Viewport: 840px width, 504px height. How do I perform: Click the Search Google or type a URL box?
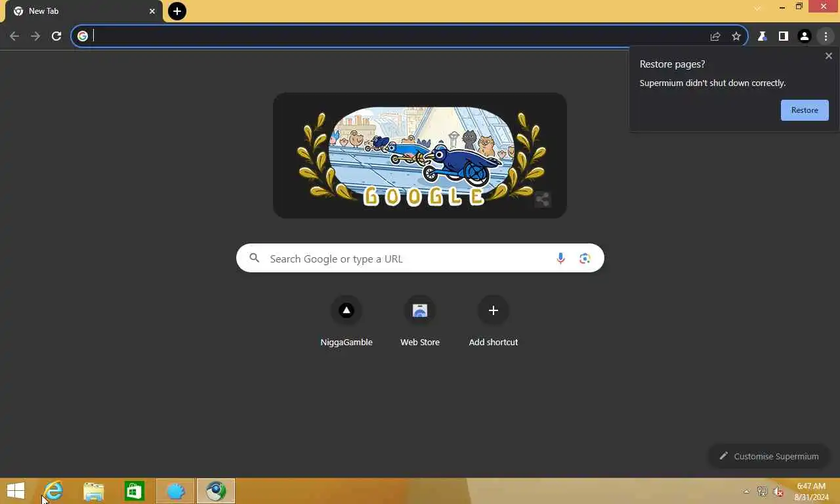click(420, 259)
